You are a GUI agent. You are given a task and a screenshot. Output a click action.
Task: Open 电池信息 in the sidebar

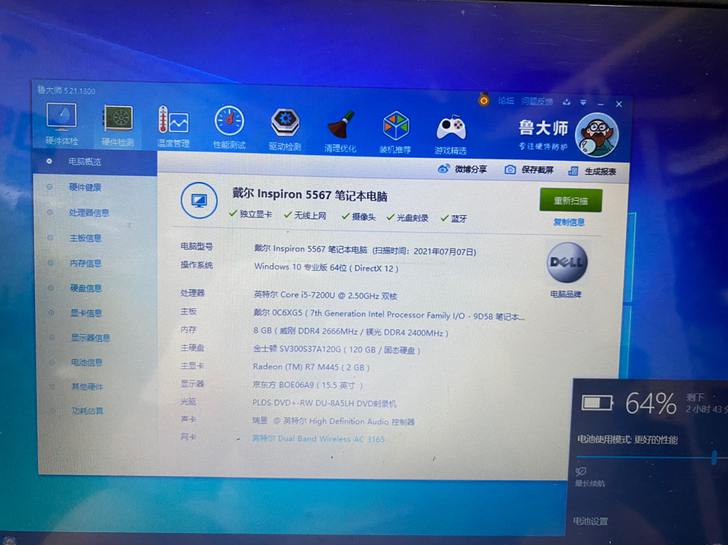(x=87, y=362)
